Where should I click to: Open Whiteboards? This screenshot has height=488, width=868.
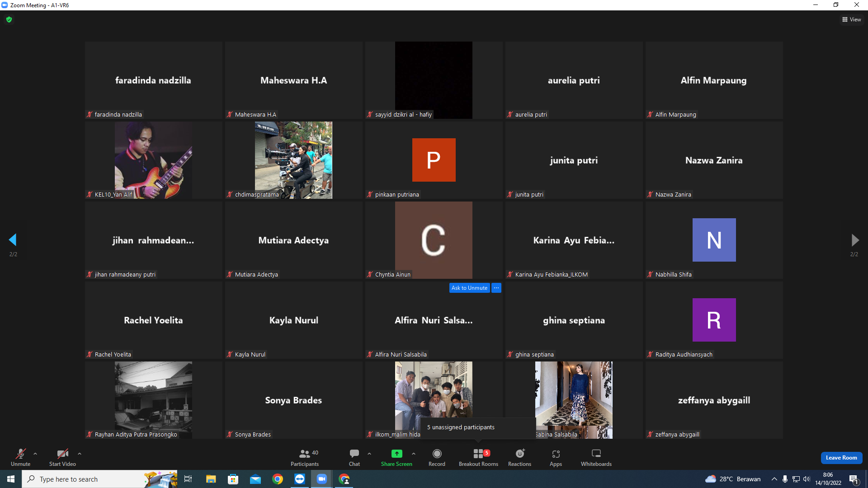[596, 457]
